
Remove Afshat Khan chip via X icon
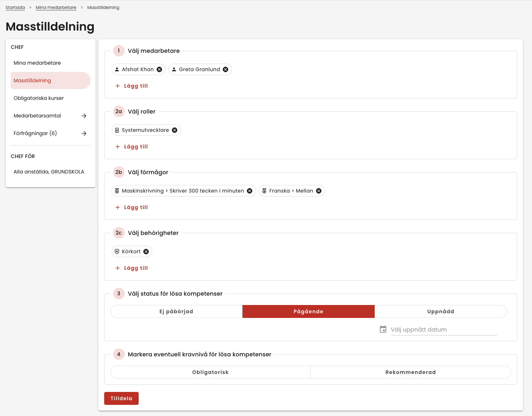click(159, 69)
